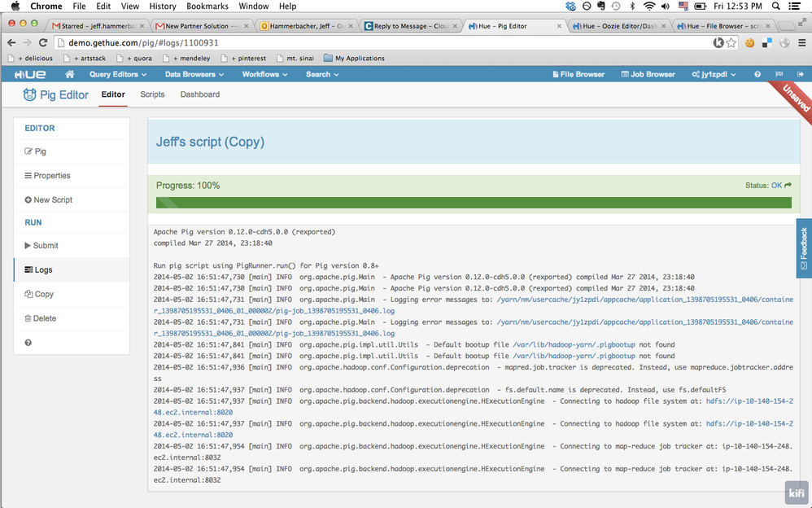Switch to Reply to Message tab
Image resolution: width=812 pixels, height=508 pixels.
[411, 26]
